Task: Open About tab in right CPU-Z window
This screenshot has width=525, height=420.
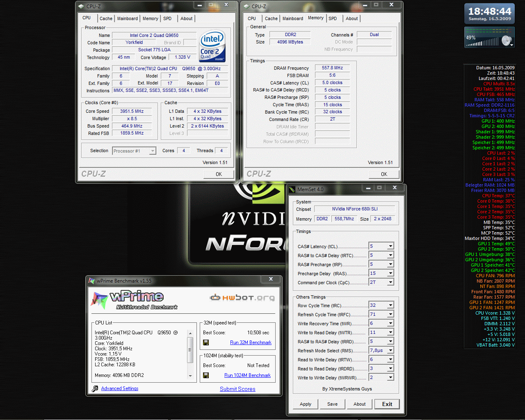Action: pyautogui.click(x=352, y=18)
